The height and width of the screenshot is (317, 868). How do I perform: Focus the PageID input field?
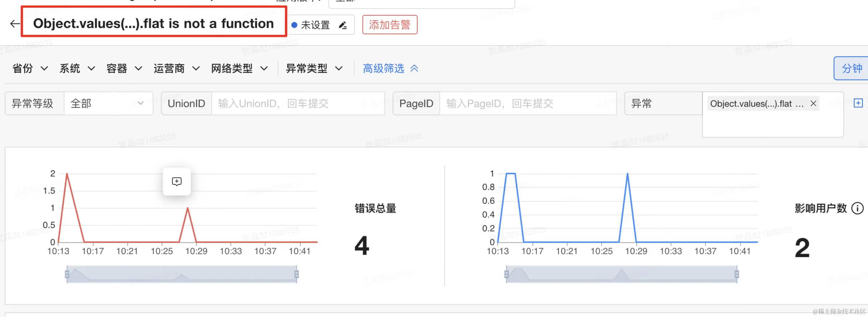point(528,103)
